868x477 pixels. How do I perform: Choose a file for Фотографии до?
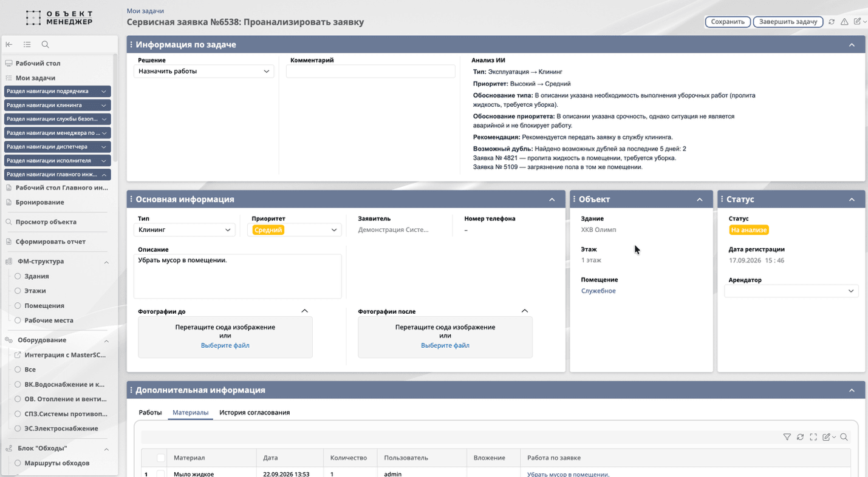[225, 345]
